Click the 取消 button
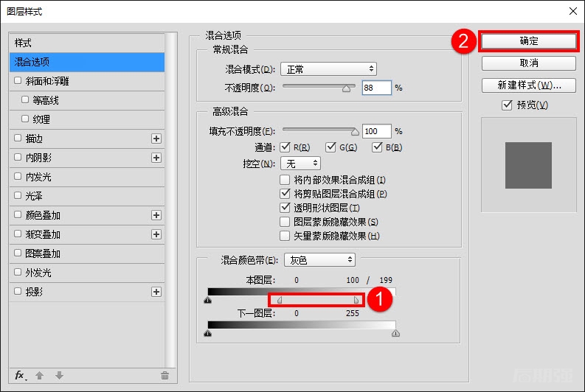 click(x=529, y=63)
